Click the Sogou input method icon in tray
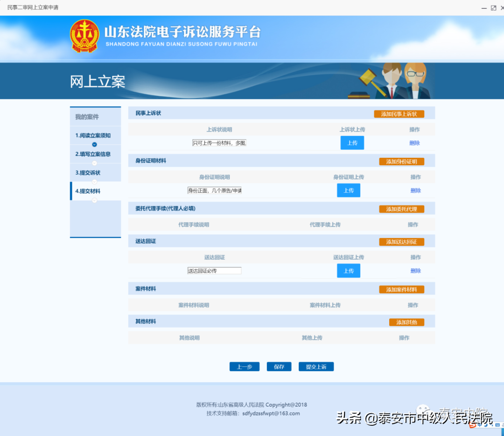Screen dimensions: 504x436 (472, 425)
